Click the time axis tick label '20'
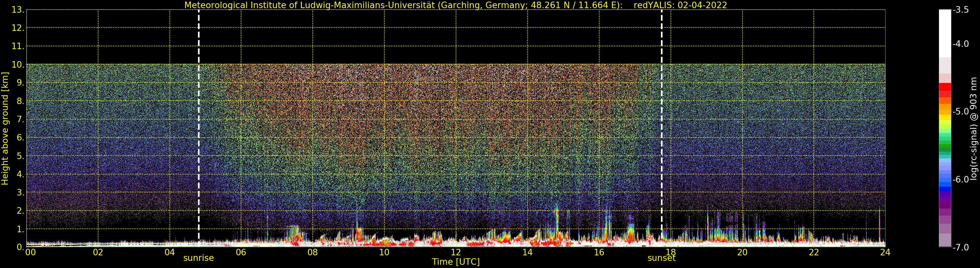 [x=742, y=252]
